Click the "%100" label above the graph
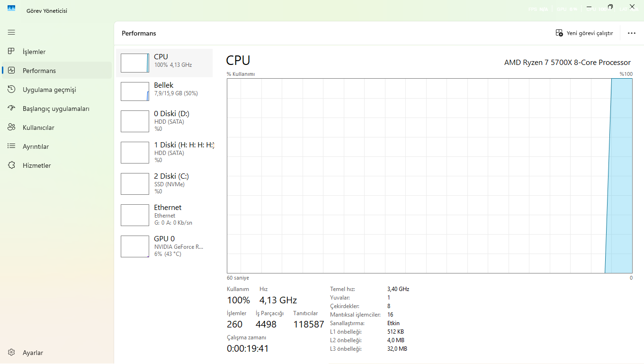Viewport: 644px width, 364px height. [x=626, y=74]
